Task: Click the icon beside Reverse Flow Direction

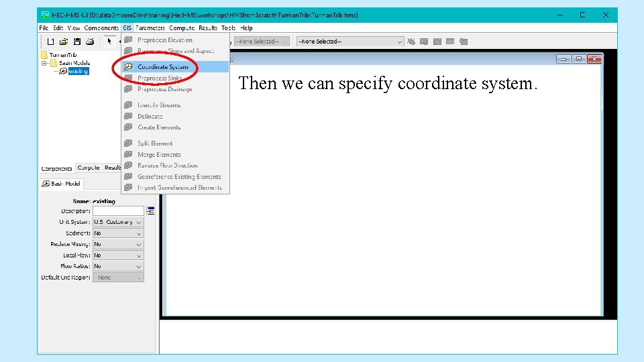Action: point(129,166)
